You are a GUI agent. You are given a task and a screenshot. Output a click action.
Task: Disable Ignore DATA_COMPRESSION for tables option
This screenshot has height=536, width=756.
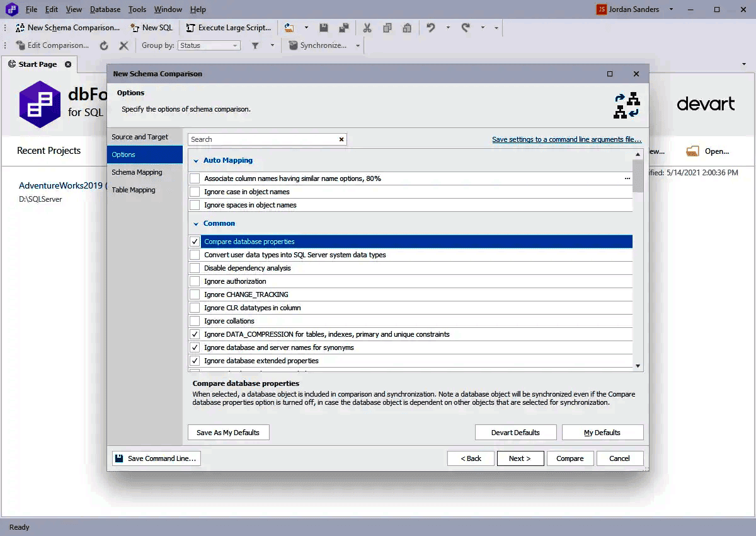coord(195,334)
